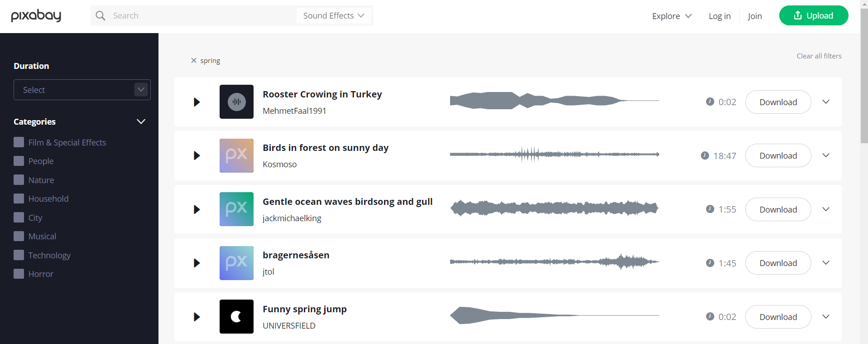This screenshot has height=344, width=868.
Task: Click the search magnifier icon
Action: 101,16
